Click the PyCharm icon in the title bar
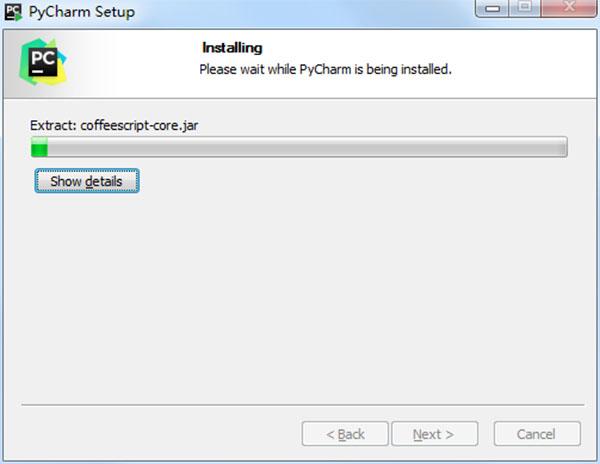The width and height of the screenshot is (600, 464). point(13,12)
